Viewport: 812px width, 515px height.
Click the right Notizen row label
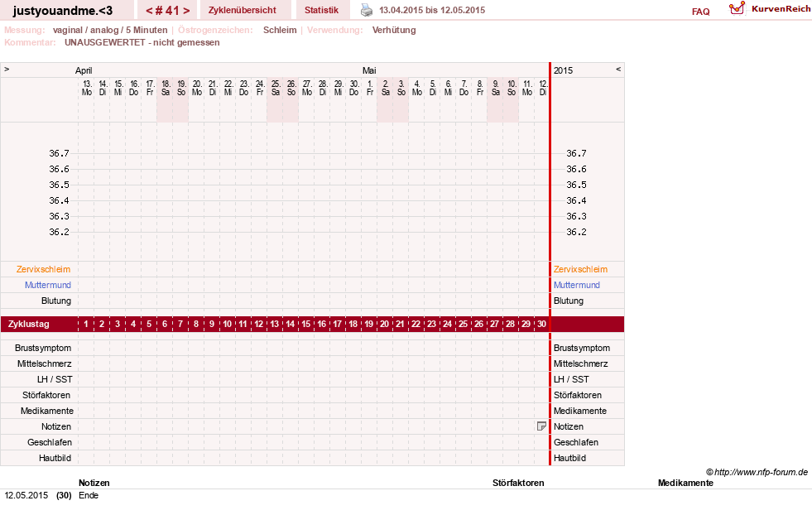[x=569, y=427]
